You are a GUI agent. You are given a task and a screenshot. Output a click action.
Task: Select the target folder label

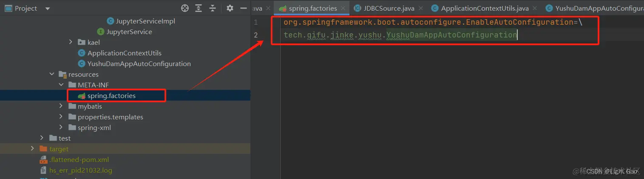pyautogui.click(x=59, y=149)
